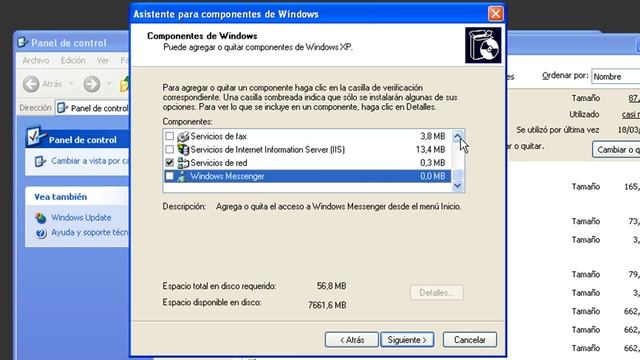Click the fax machine icon in components list
Screen dimensions: 640x360
183,136
